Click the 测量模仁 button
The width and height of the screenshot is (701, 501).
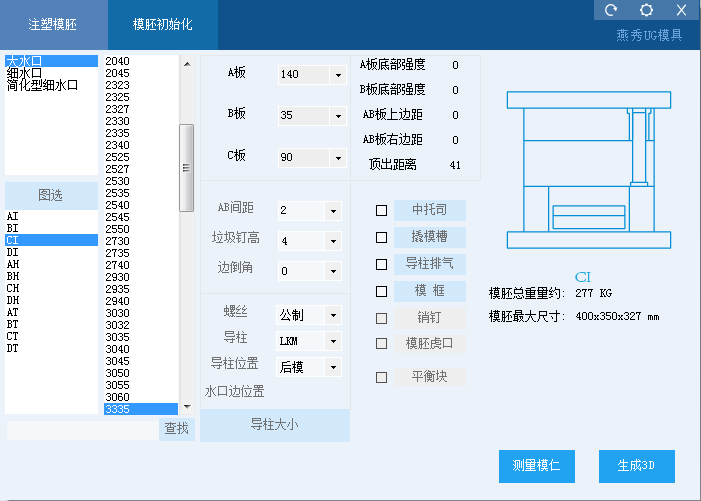tap(536, 466)
